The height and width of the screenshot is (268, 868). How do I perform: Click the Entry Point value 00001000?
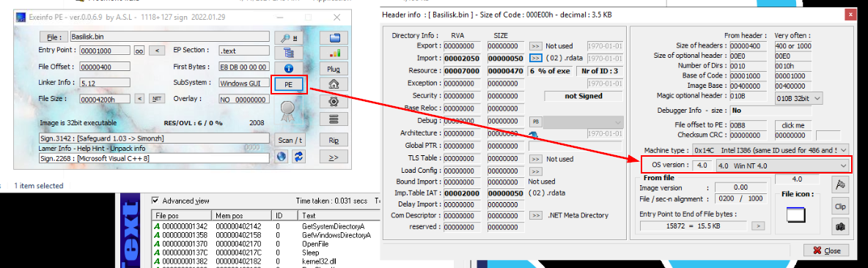[x=104, y=51]
